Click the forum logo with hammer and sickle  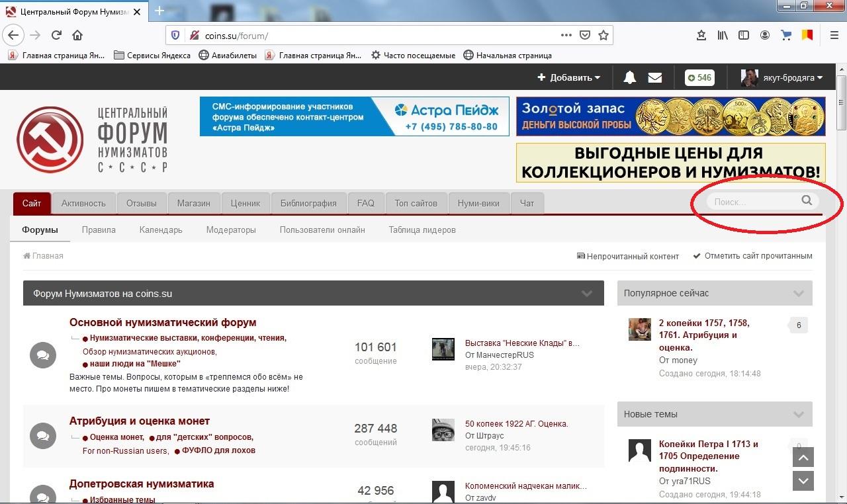point(50,140)
